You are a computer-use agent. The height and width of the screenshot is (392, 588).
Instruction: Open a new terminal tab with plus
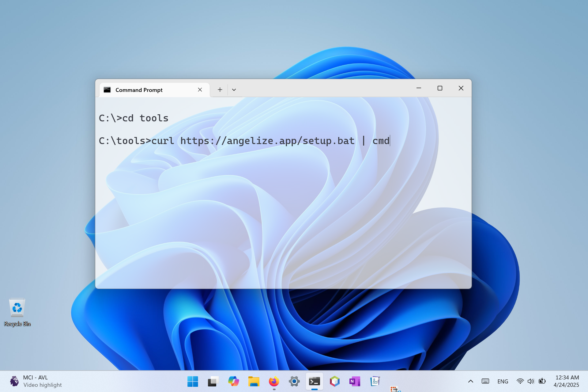coord(220,89)
